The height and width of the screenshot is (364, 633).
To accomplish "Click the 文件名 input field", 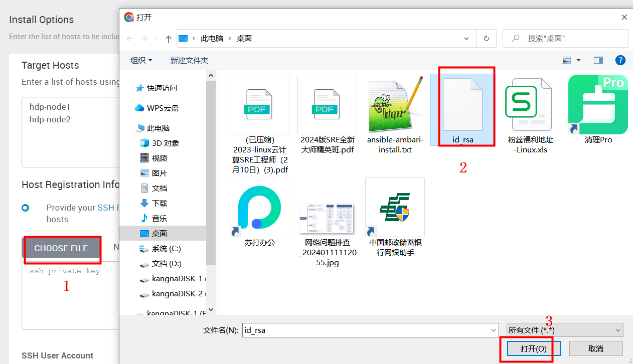I will pyautogui.click(x=365, y=330).
